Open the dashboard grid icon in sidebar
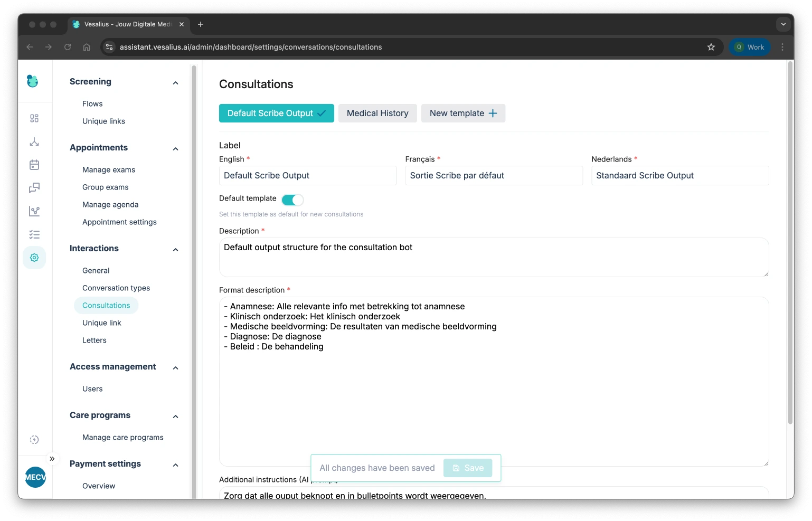Screen dimensions: 812x521 34,118
